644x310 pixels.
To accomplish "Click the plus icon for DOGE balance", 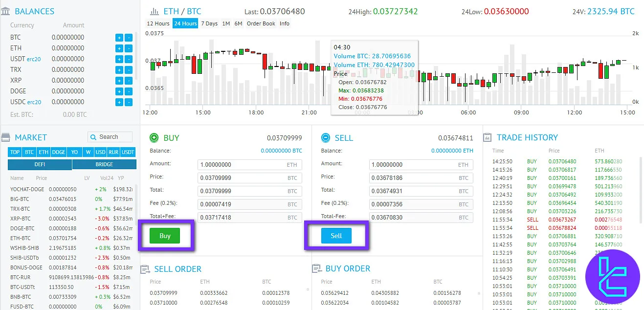I will 119,91.
